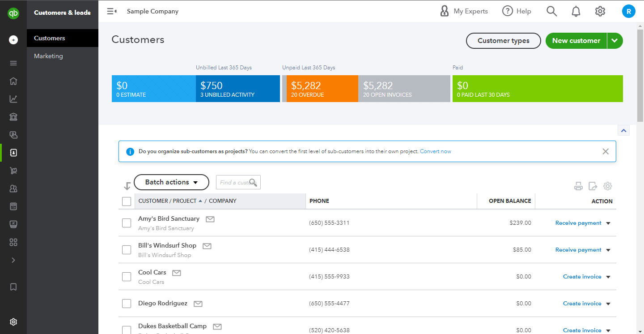Filter by $0 Estimate blue tile

tap(154, 89)
